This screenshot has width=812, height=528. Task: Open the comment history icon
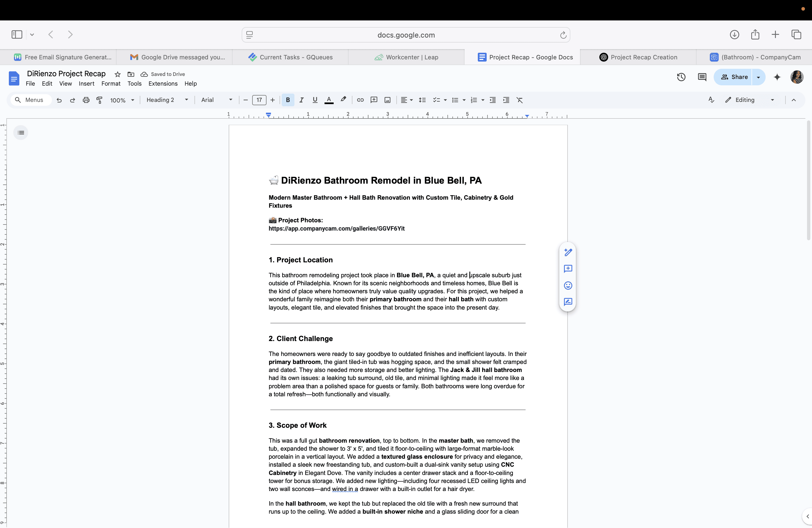702,77
